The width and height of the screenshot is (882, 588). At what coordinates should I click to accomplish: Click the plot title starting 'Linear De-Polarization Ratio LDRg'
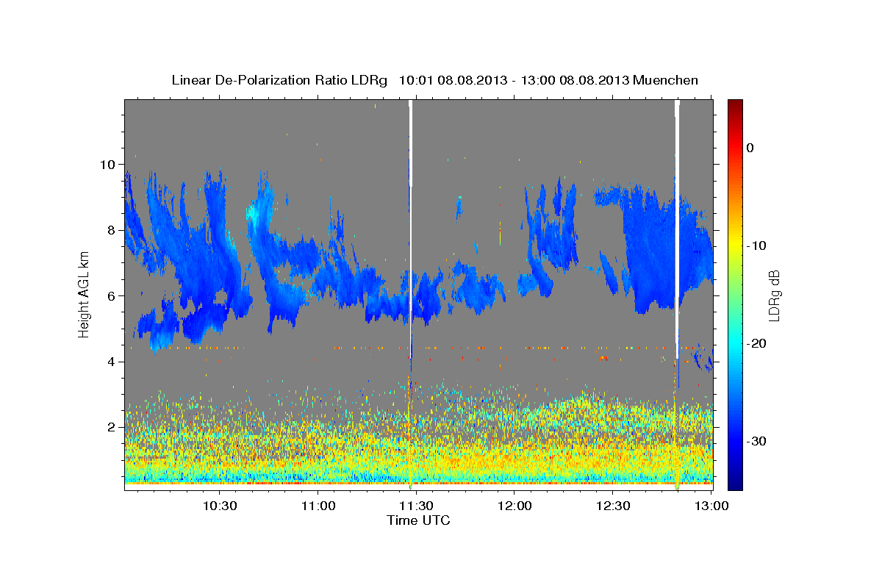434,80
